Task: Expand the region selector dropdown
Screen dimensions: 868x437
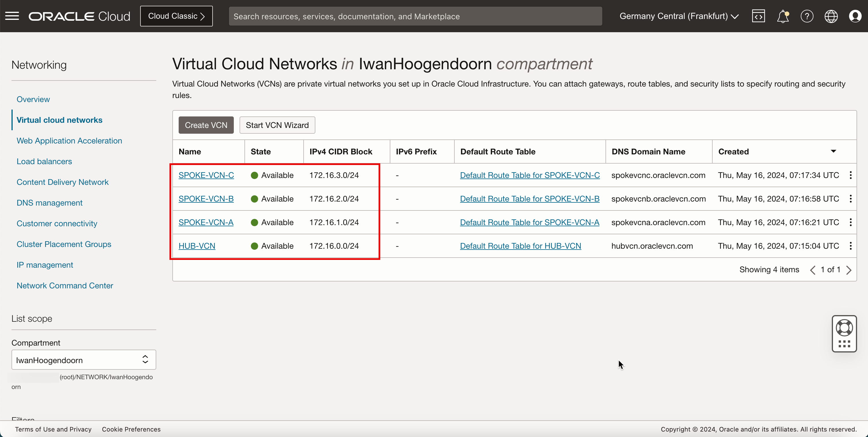Action: point(679,16)
